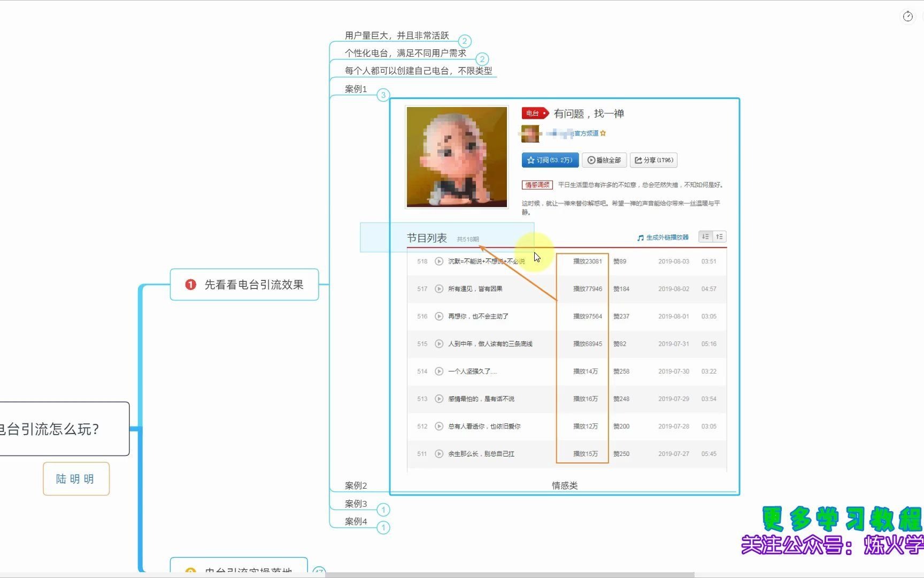The height and width of the screenshot is (578, 924).
Task: Play episode 515 人到中年，做人该有的三条底线
Action: click(x=439, y=344)
